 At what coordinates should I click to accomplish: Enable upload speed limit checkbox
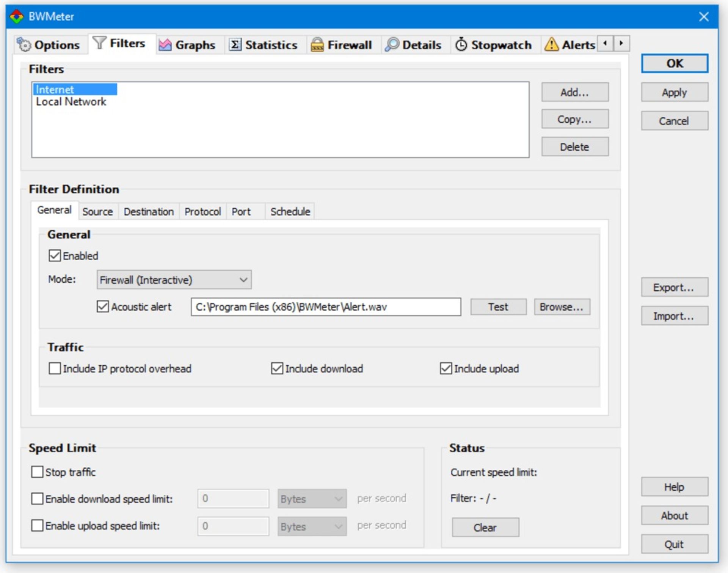coord(37,526)
